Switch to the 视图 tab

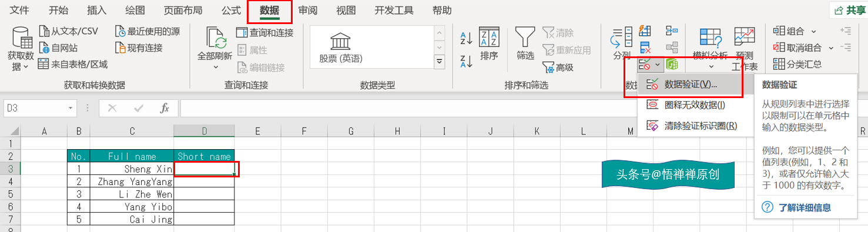click(346, 10)
